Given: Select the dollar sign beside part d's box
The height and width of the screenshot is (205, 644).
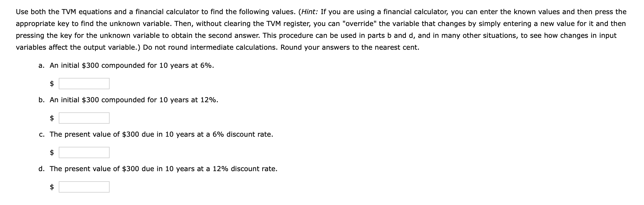Looking at the screenshot, I should point(52,187).
